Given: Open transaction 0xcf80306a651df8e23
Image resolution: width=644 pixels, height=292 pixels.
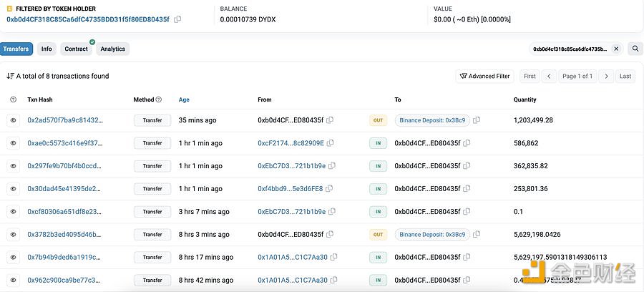Looking at the screenshot, I should coord(64,212).
